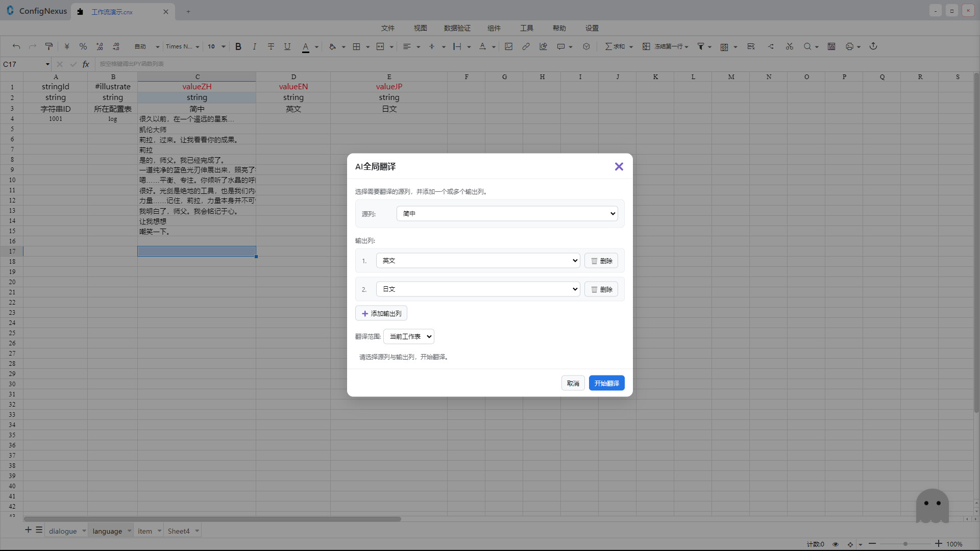This screenshot has width=980, height=551.
Task: Click 添加输出列 to add output column
Action: (x=381, y=313)
